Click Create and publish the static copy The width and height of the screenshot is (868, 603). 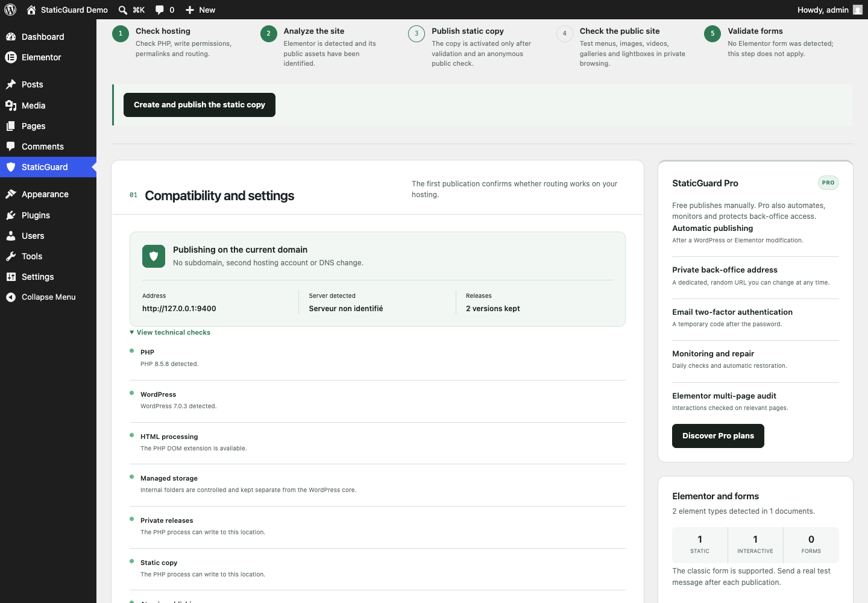point(200,105)
